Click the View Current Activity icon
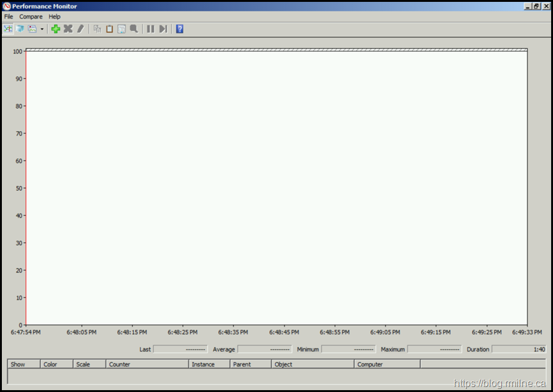 (x=7, y=29)
